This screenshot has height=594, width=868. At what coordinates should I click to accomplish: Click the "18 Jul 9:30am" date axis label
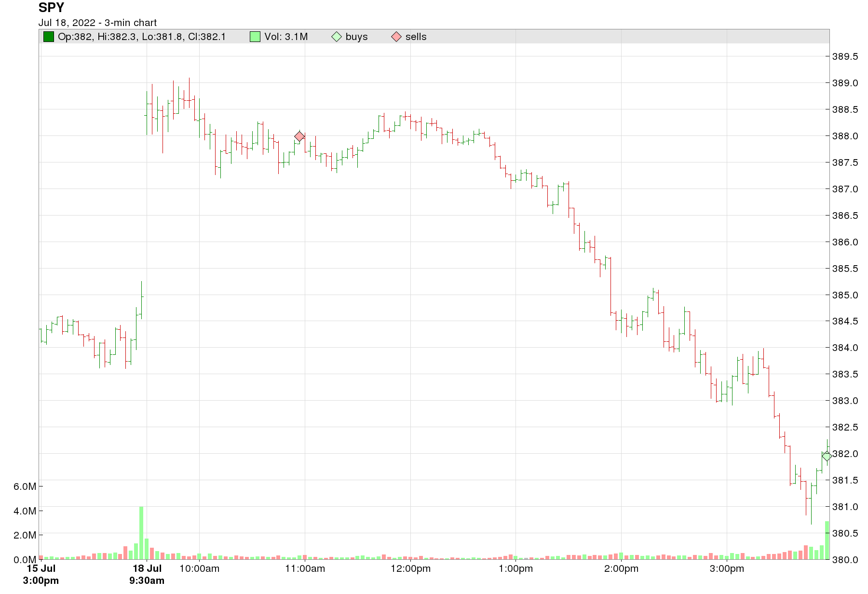147,574
